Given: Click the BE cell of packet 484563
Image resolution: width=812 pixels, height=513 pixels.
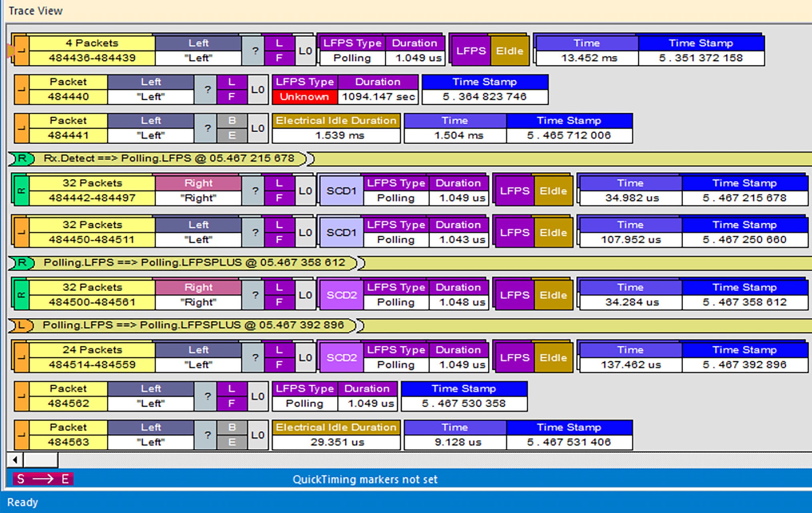Looking at the screenshot, I should (232, 435).
